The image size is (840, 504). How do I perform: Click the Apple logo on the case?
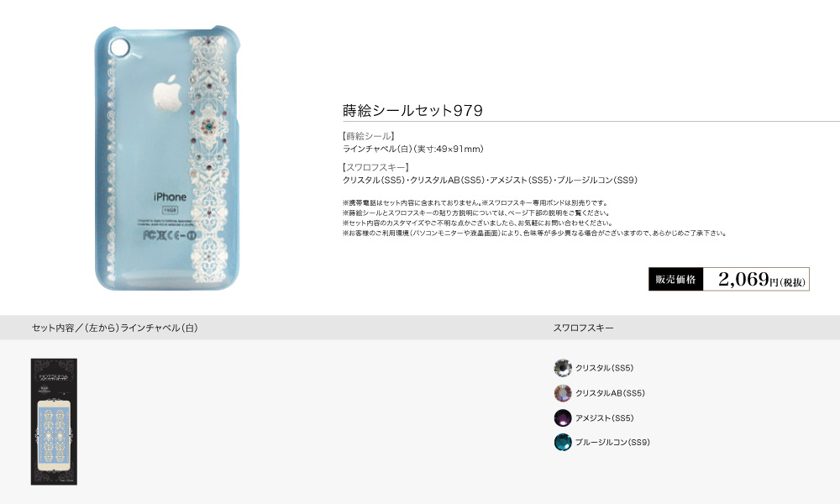point(168,93)
